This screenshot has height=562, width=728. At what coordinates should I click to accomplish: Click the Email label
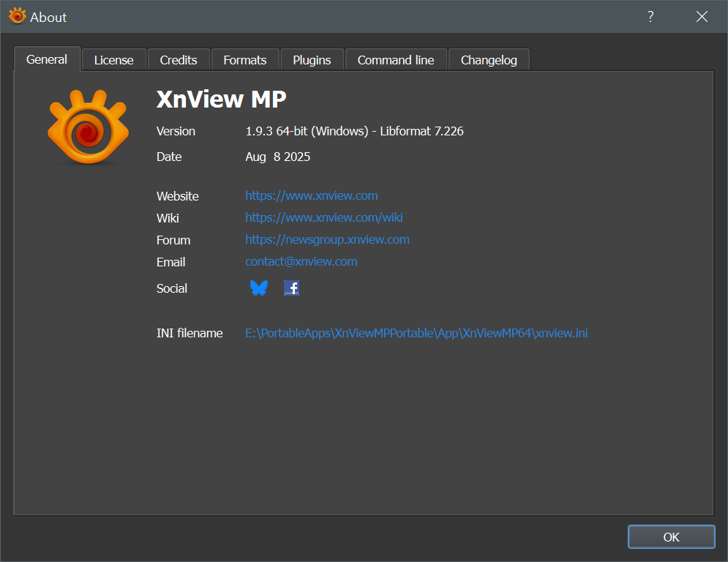(171, 262)
